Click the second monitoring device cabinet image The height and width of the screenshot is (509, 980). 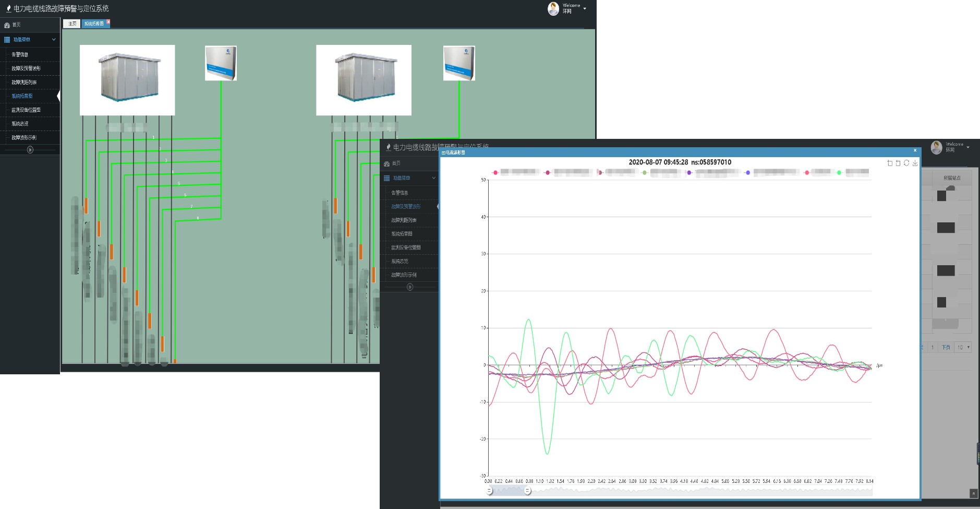(x=458, y=63)
